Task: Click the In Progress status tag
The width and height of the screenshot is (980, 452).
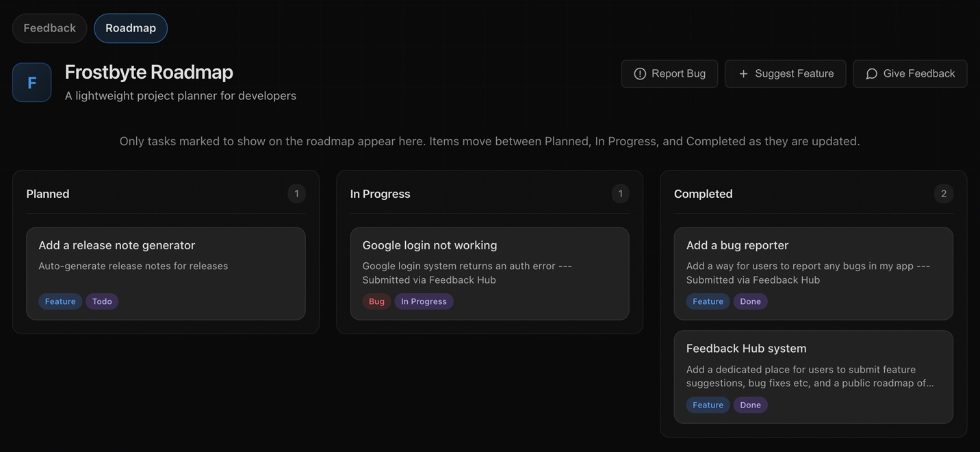Action: point(424,301)
